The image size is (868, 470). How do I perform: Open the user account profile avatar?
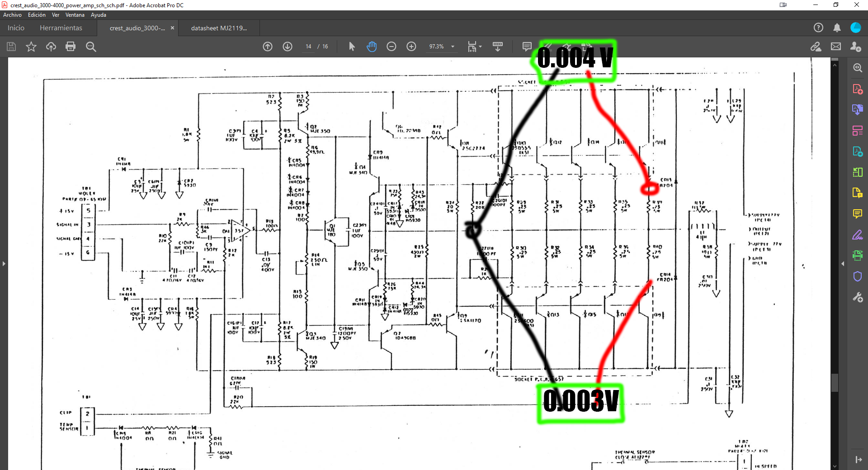[856, 28]
